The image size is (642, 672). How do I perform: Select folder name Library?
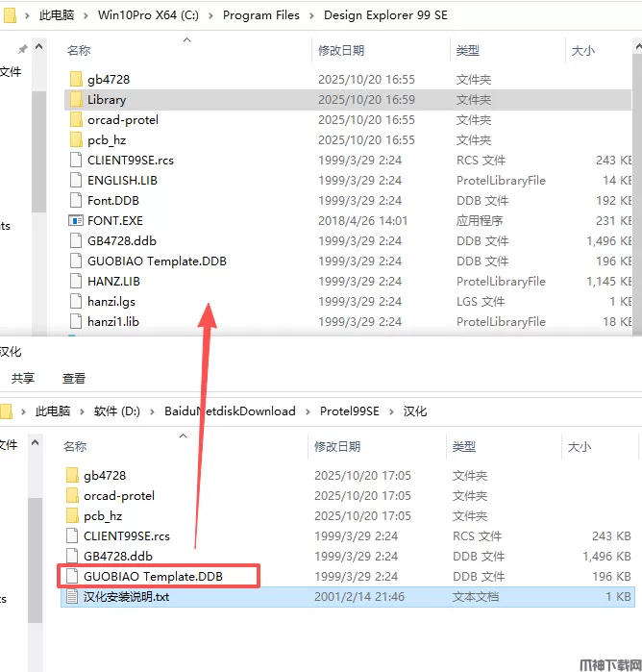coord(107,99)
